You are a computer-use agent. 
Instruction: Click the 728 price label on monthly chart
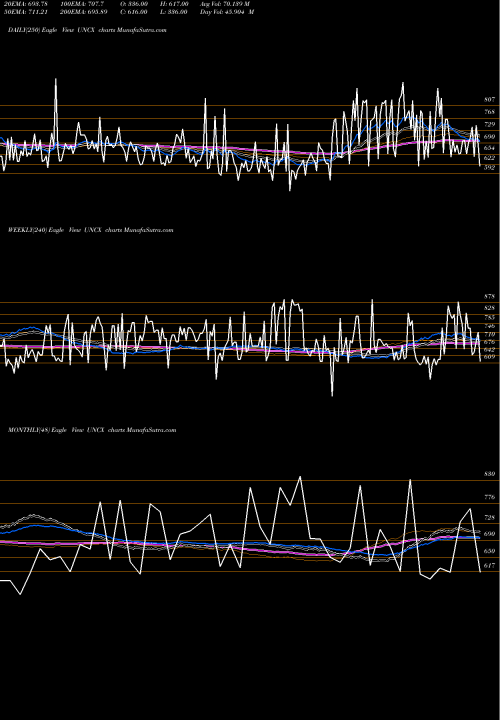pos(489,518)
